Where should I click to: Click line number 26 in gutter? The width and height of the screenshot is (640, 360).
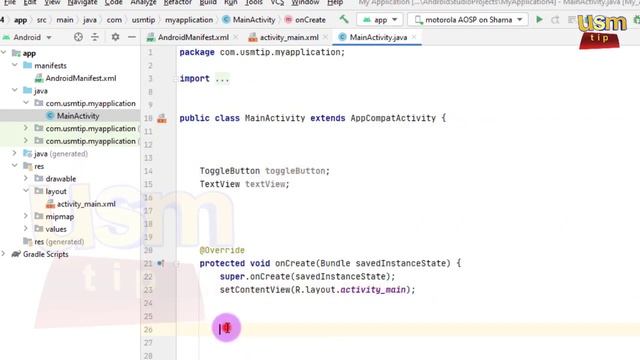[x=148, y=329]
